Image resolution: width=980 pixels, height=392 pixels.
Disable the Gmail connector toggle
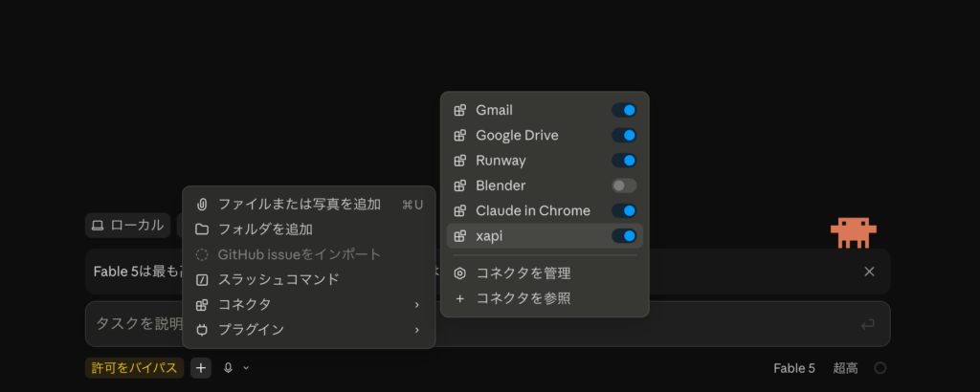624,111
